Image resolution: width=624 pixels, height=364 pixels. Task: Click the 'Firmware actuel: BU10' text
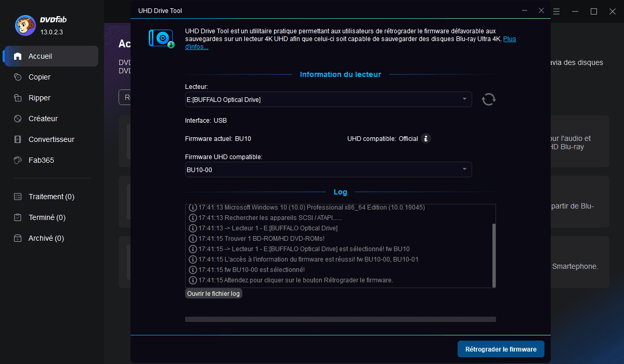[x=218, y=139]
